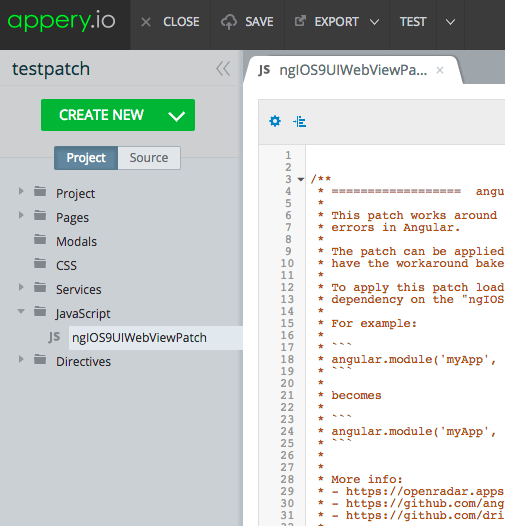
Task: Collapse the left project panel
Action: (223, 69)
